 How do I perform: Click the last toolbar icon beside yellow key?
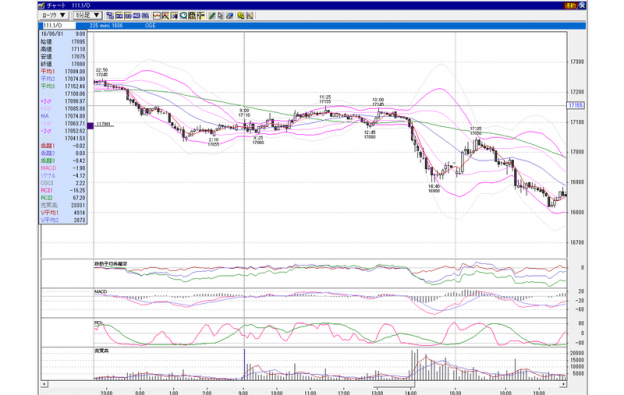click(x=250, y=16)
